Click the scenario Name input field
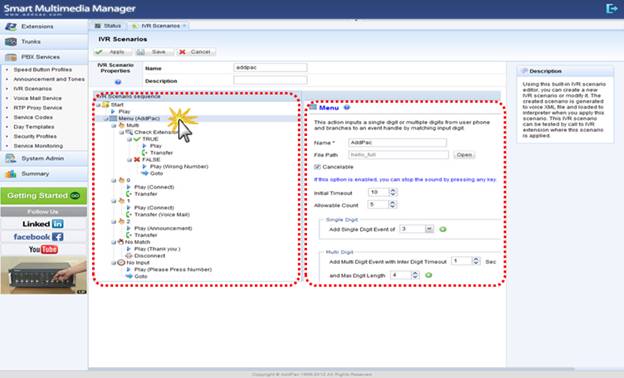This screenshot has width=624, height=378. (x=270, y=68)
